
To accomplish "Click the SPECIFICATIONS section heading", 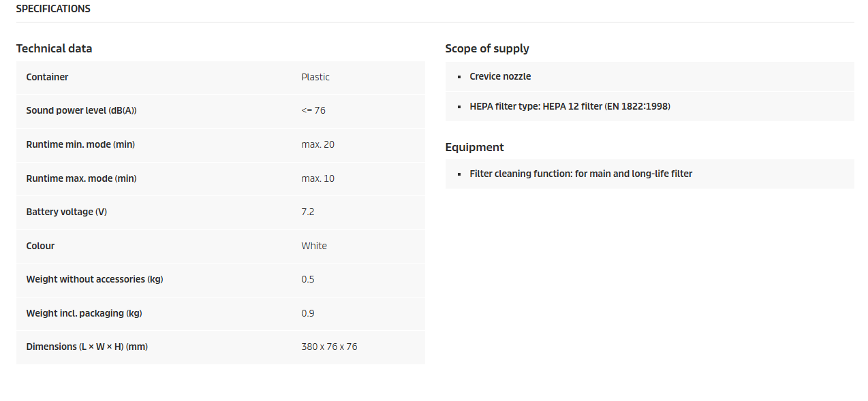I will [x=53, y=9].
